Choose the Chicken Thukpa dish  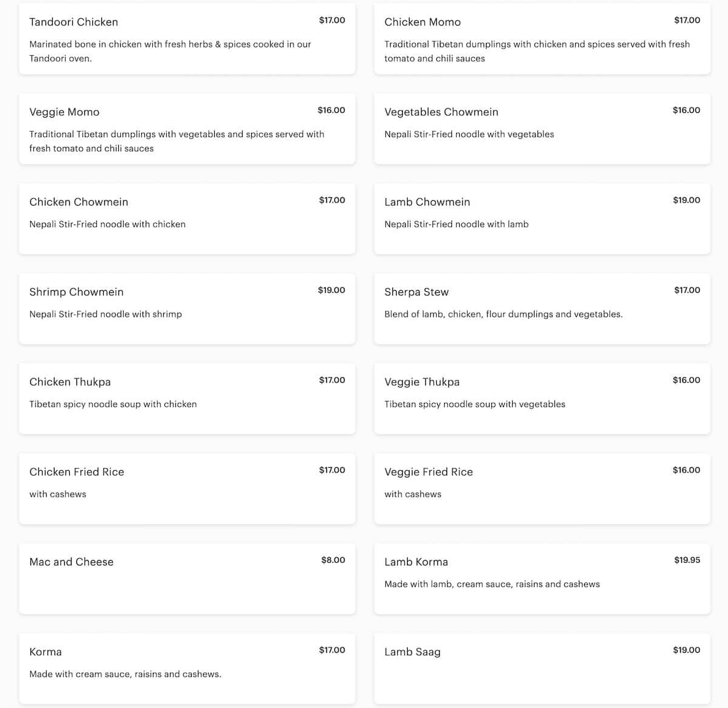70,382
